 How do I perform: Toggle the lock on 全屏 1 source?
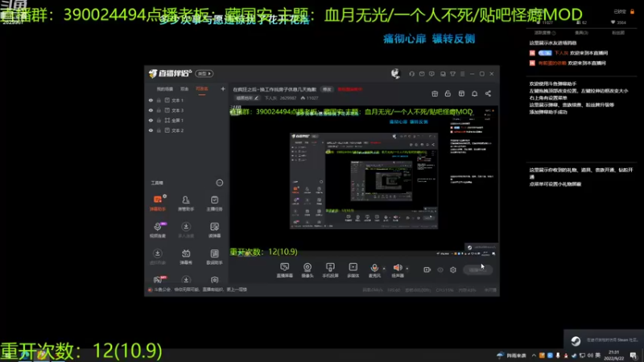point(159,120)
